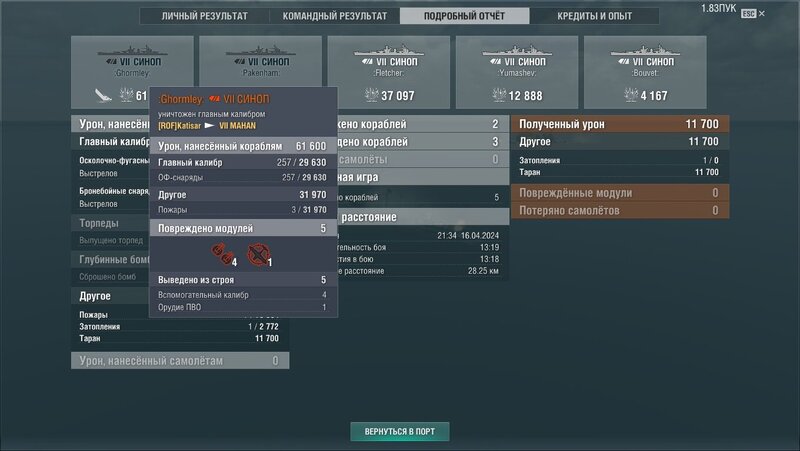
Task: Click Повреждённые модули row
Action: [620, 193]
